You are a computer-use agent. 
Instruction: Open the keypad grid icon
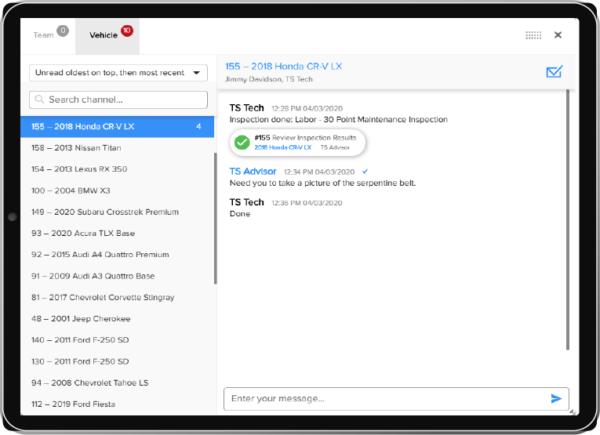[x=533, y=35]
